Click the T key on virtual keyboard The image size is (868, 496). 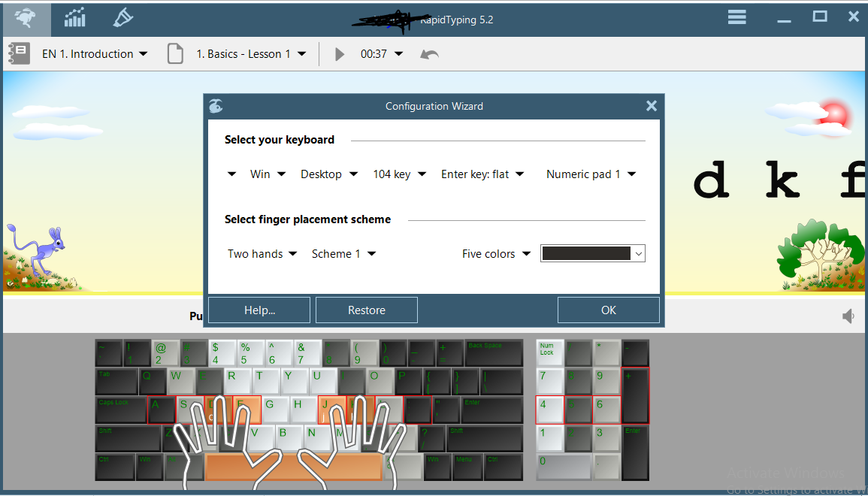click(x=266, y=382)
